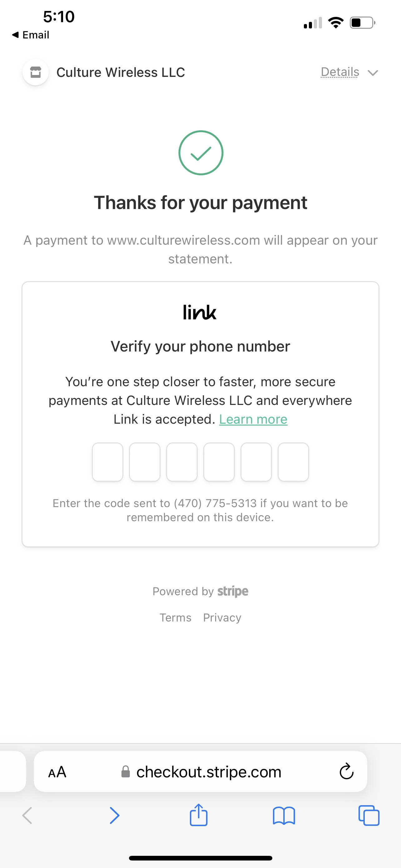Image resolution: width=401 pixels, height=868 pixels.
Task: Open the Details dropdown link
Action: (340, 72)
